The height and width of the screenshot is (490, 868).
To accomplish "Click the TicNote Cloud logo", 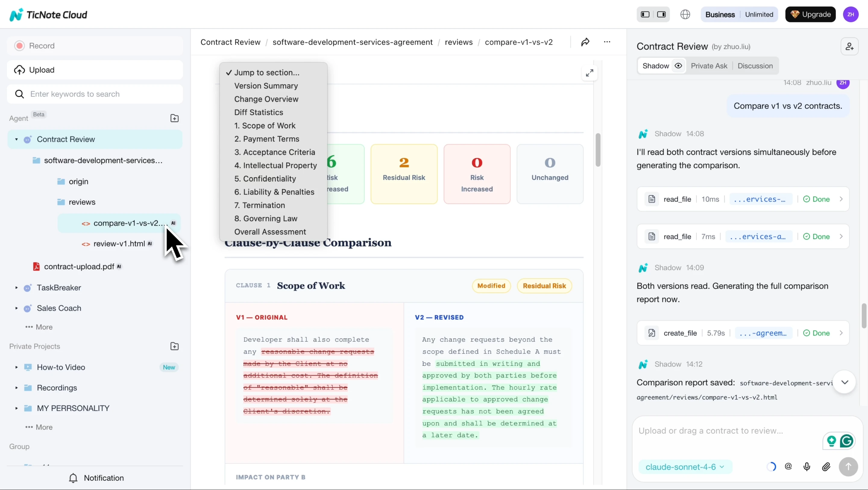I will point(49,14).
